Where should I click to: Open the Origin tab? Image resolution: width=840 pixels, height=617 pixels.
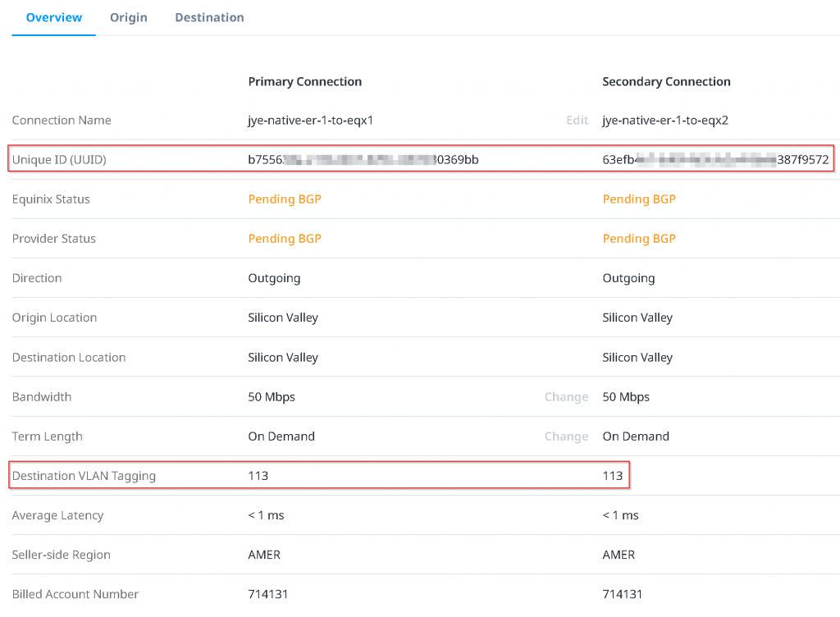point(129,17)
